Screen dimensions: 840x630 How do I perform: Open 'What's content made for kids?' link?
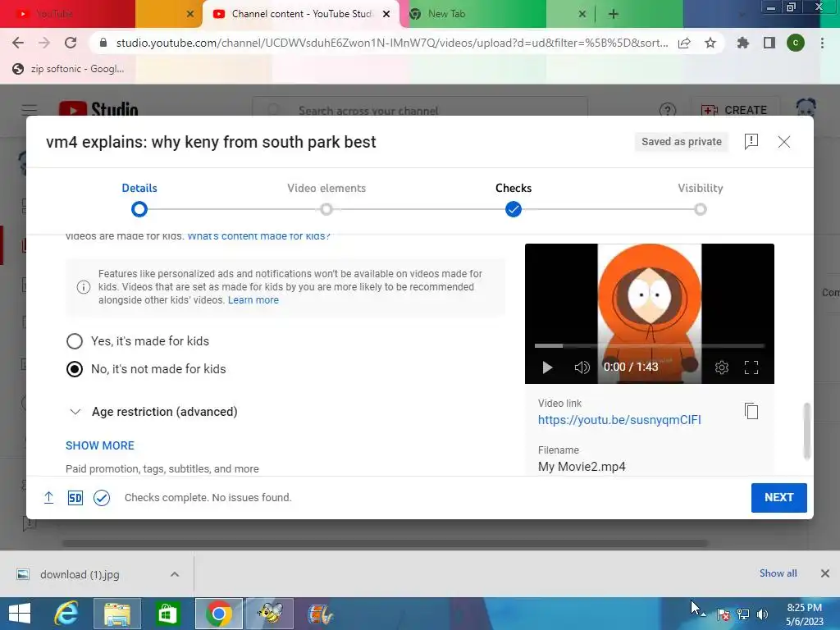click(258, 236)
